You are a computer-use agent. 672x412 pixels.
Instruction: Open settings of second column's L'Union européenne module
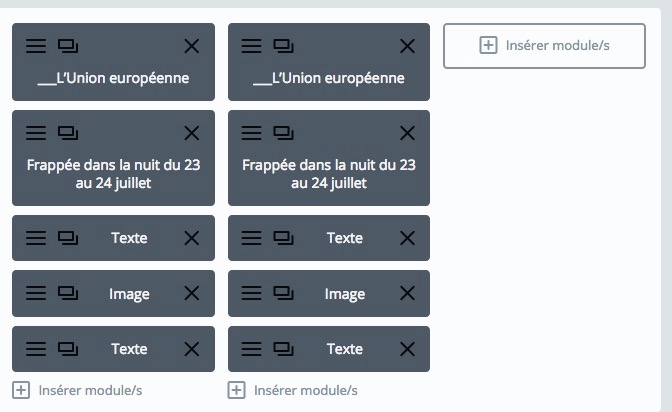[252, 46]
